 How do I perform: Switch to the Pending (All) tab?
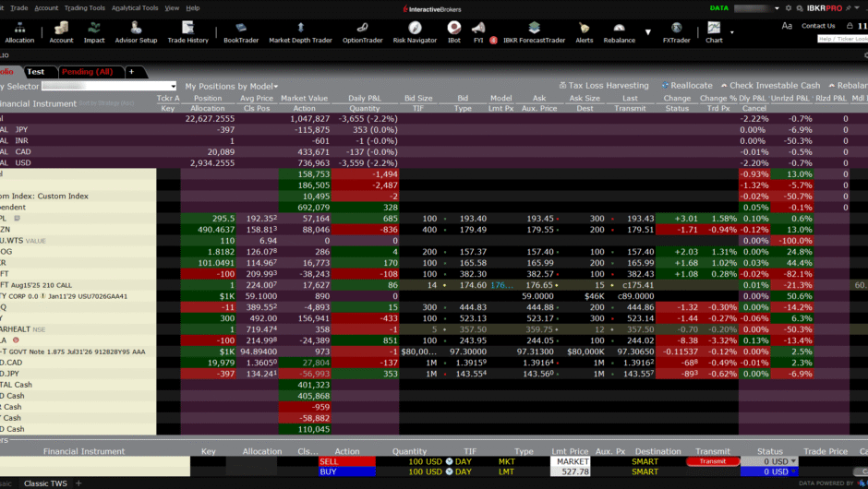click(x=87, y=71)
